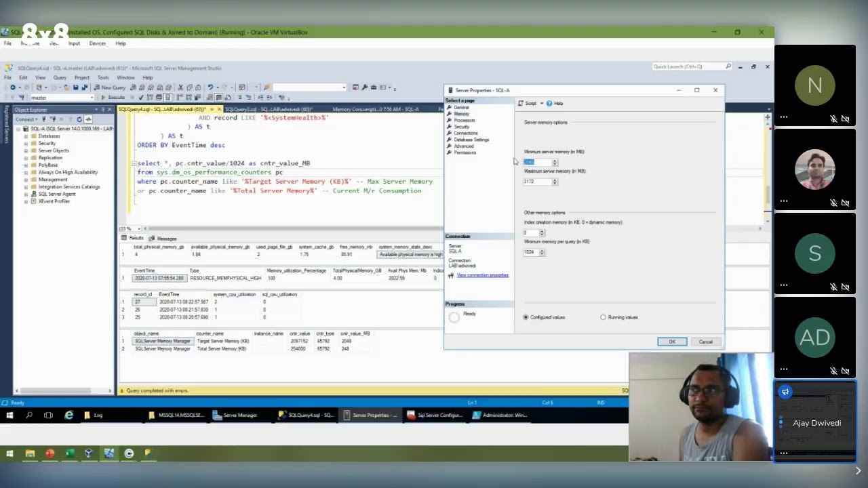Expand the Replication node
This screenshot has width=868, height=488.
(26, 158)
